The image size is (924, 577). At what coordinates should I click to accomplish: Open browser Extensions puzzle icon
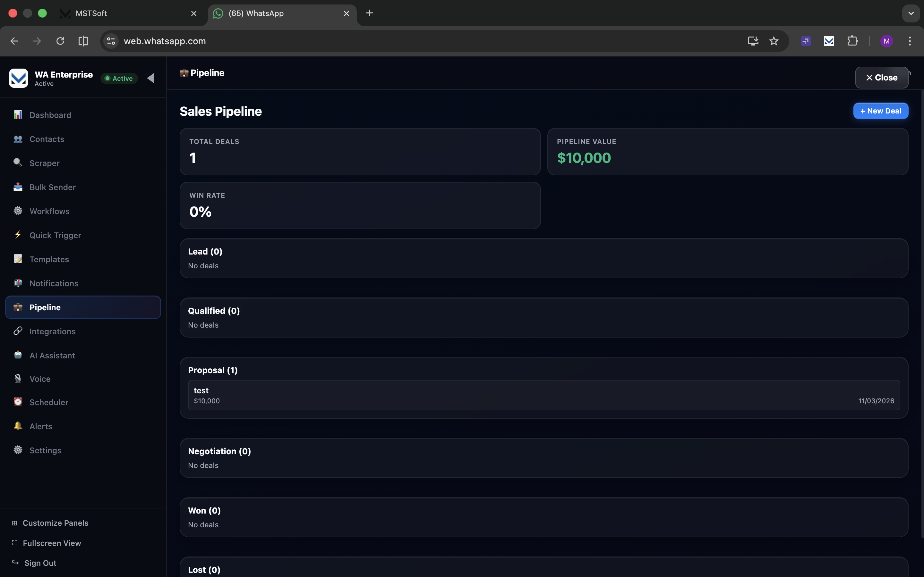click(x=852, y=41)
